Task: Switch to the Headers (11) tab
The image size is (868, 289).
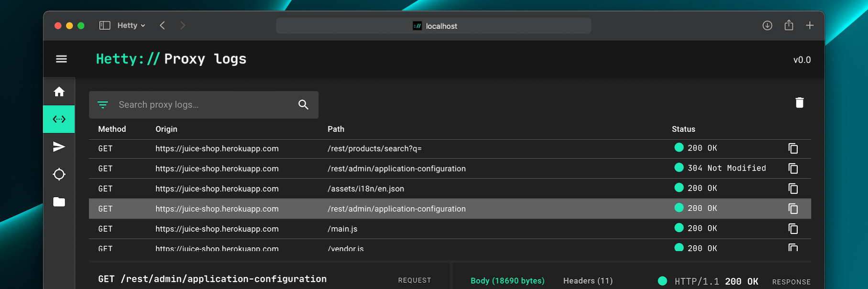Action: tap(588, 281)
